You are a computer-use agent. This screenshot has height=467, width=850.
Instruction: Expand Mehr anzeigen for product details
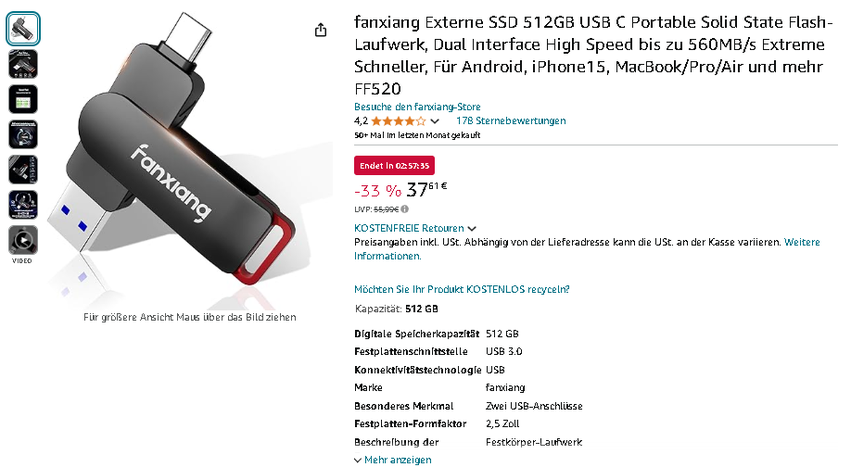[393, 460]
